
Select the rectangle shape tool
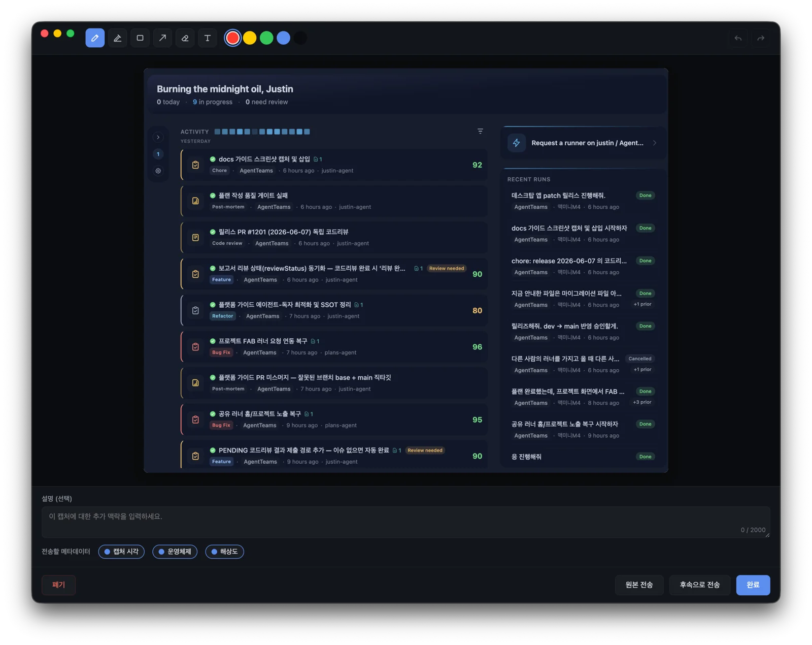point(140,38)
